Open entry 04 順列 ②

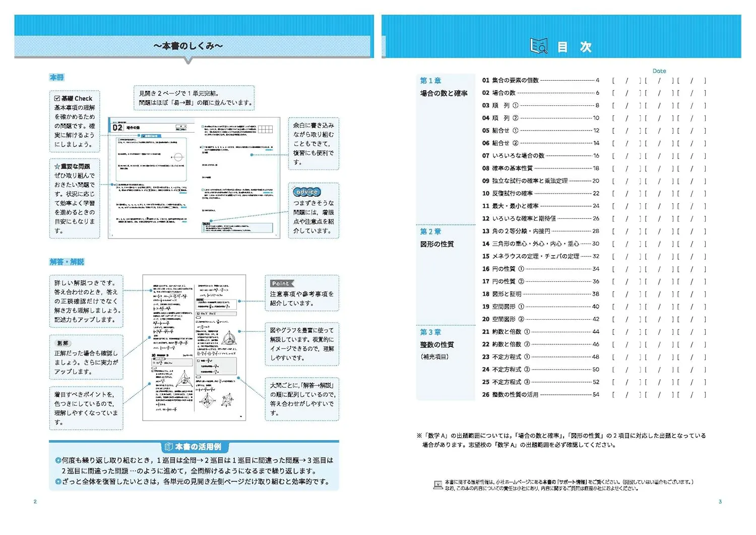(540, 118)
